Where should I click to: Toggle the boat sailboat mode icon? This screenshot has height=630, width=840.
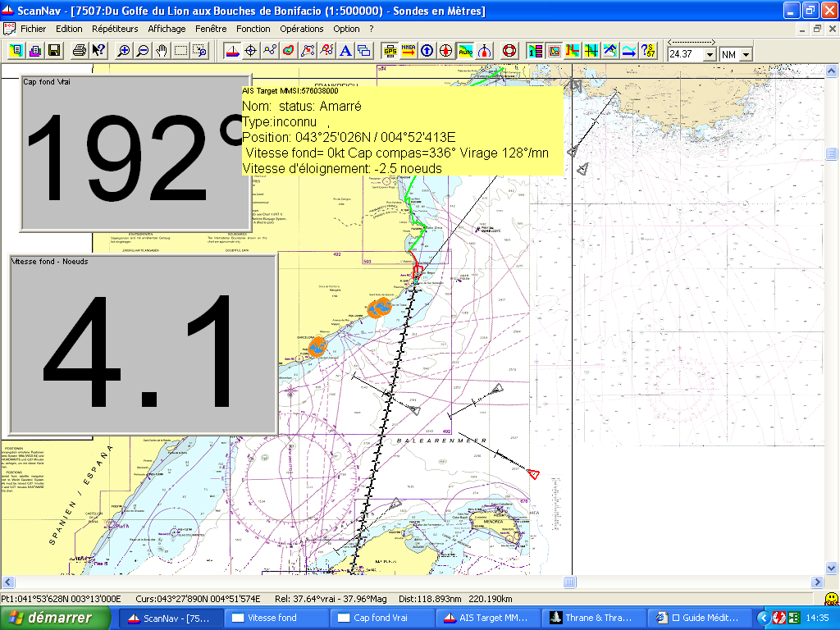coord(232,51)
